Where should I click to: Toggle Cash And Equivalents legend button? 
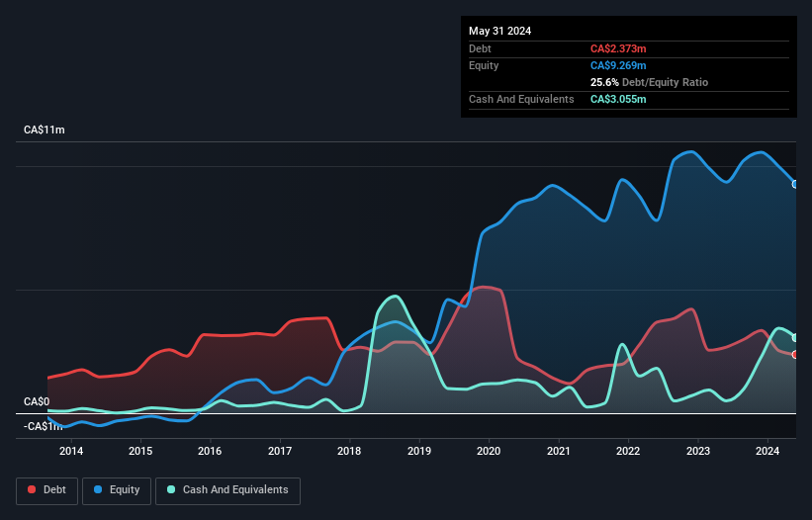pyautogui.click(x=227, y=490)
